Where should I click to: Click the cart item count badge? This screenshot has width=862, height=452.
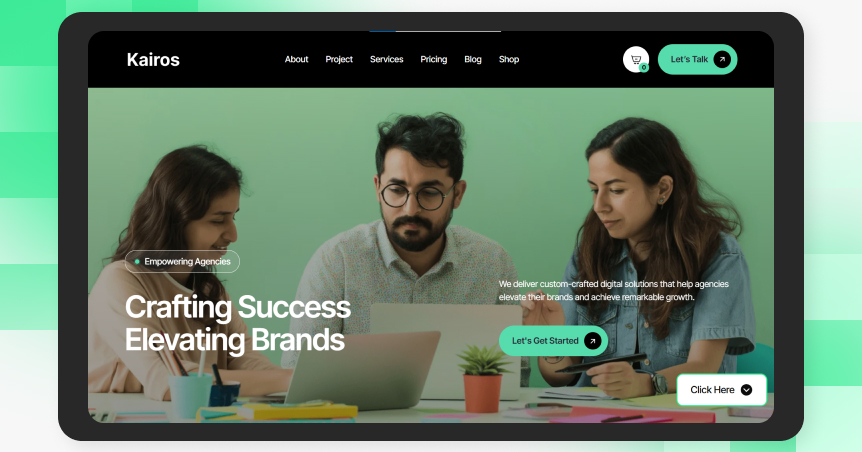(644, 68)
